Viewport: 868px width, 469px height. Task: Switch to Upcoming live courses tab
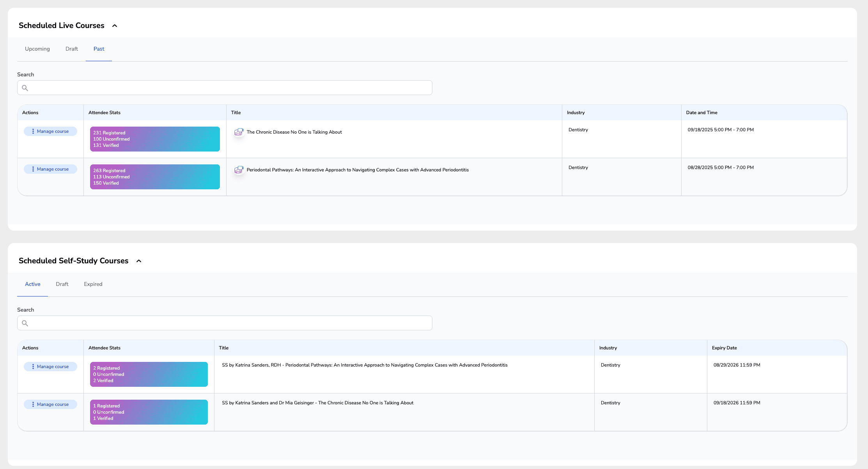[x=37, y=49]
